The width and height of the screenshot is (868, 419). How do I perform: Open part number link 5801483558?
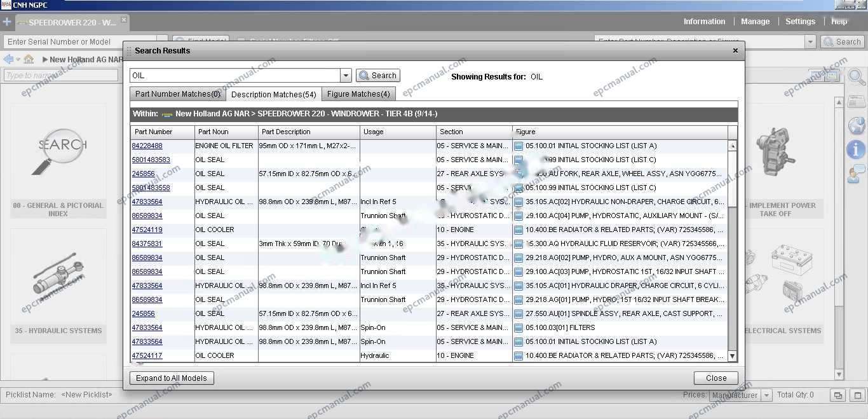pos(151,188)
